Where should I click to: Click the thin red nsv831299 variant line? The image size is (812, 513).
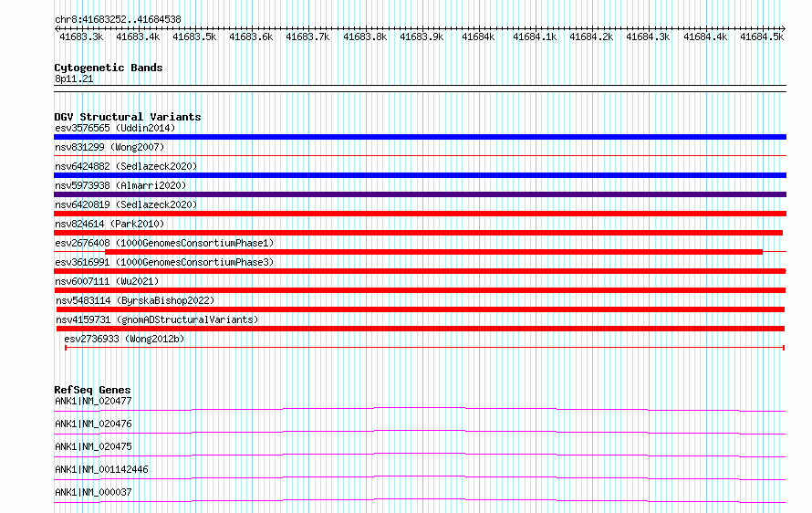tap(420, 155)
